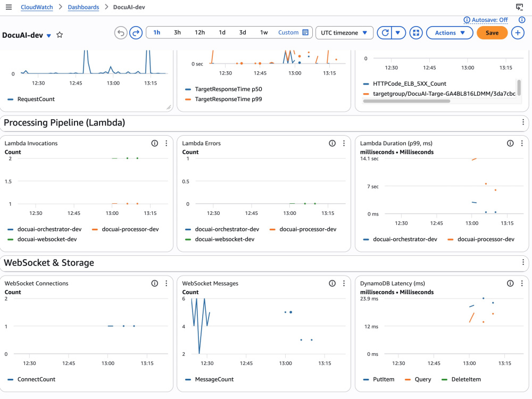Image resolution: width=532 pixels, height=399 pixels.
Task: Open the refresh interval dropdown arrow
Action: (x=398, y=33)
